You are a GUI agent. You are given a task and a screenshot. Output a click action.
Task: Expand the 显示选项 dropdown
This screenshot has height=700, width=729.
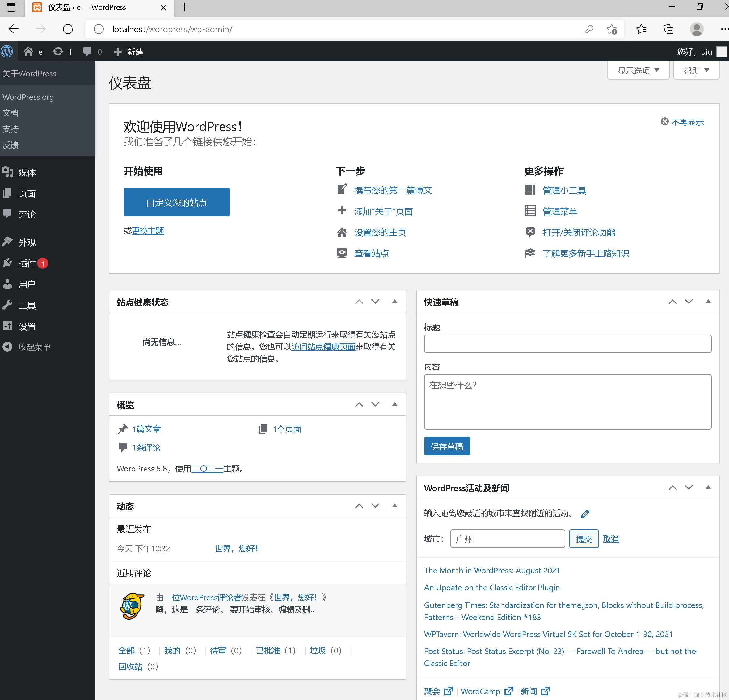[x=638, y=70]
